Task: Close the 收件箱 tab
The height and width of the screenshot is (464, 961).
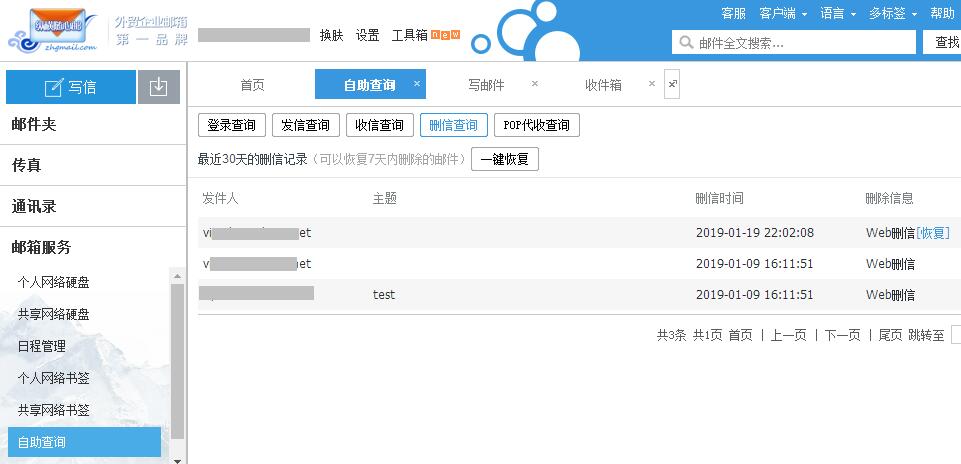Action: 651,84
